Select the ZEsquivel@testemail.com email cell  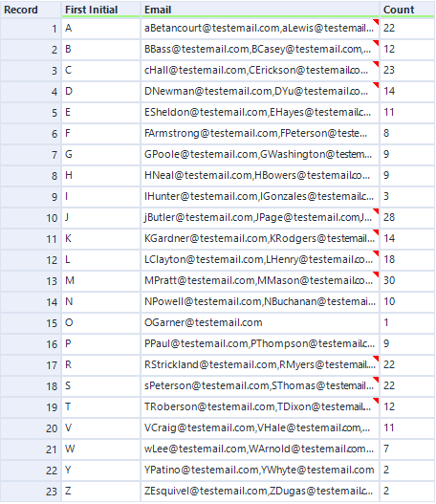260,492
